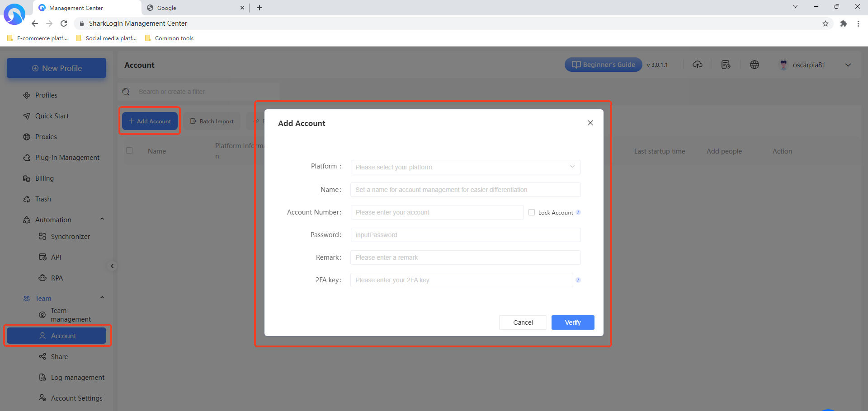The width and height of the screenshot is (868, 411).
Task: Open the language globe icon
Action: 754,65
